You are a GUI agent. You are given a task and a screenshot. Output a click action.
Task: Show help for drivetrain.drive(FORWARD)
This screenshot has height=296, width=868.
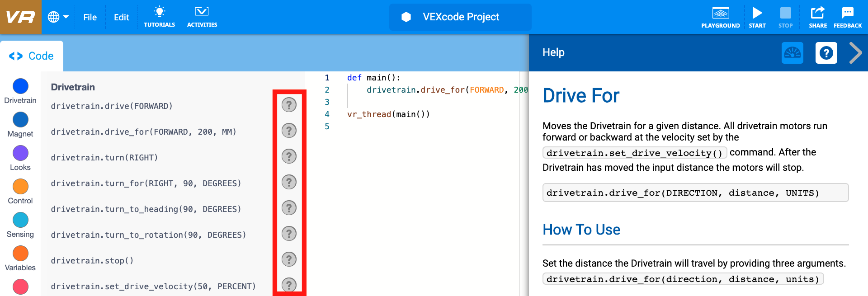(289, 105)
